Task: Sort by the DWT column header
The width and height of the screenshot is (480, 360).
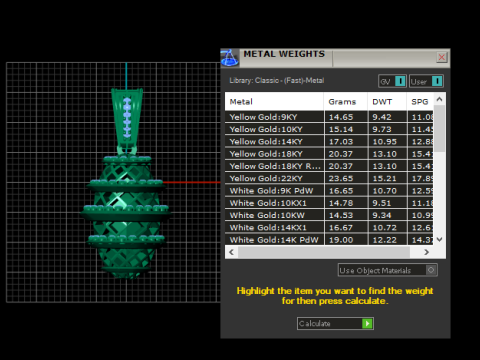Action: tap(387, 102)
